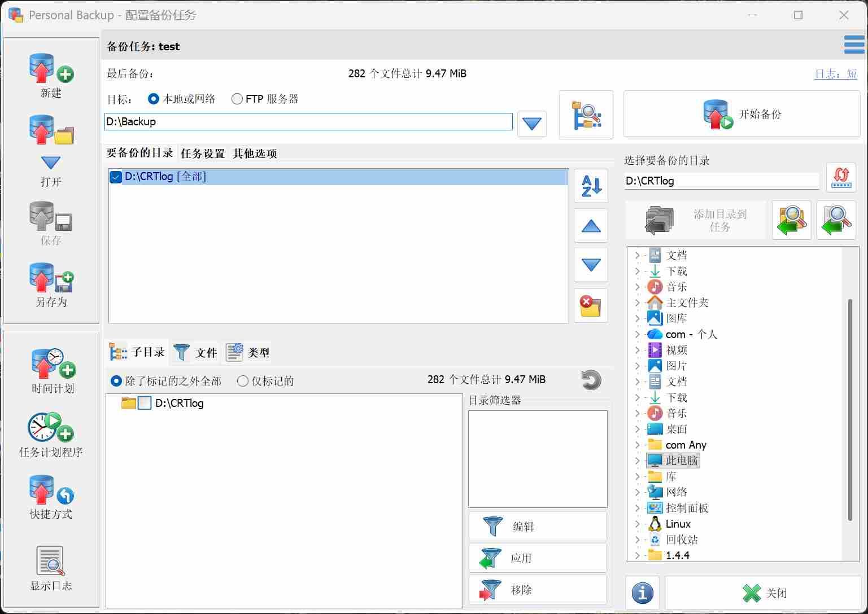868x614 pixels.
Task: Sort directories with the A-Z icon
Action: [591, 186]
